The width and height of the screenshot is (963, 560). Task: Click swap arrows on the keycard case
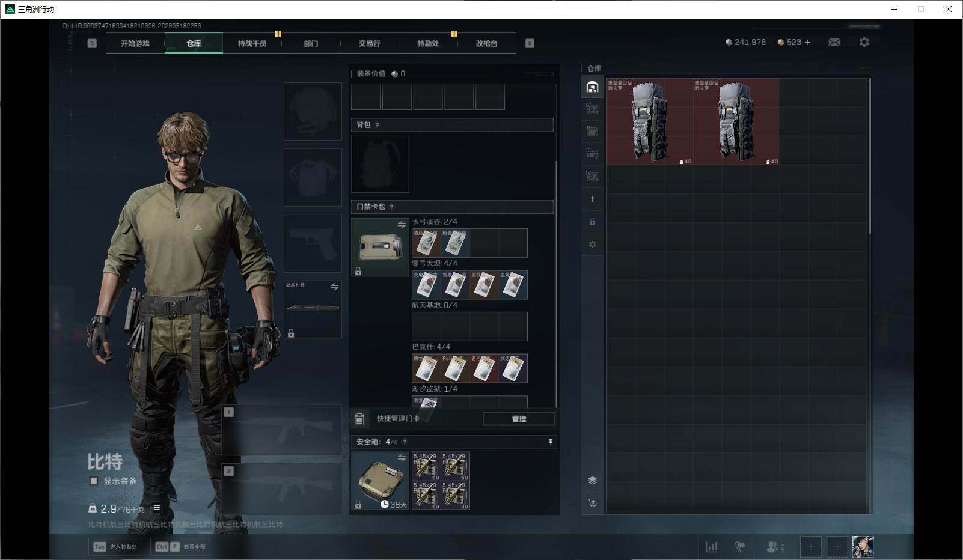[402, 225]
